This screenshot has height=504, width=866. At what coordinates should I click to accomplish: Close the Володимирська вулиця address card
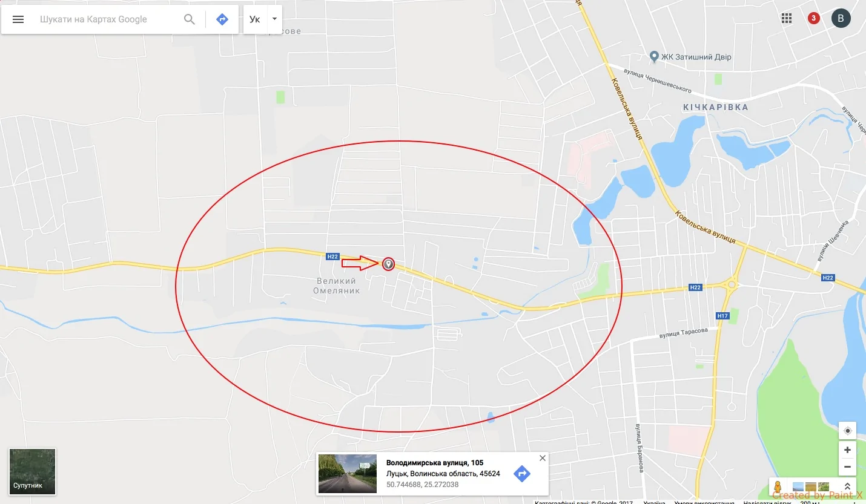click(543, 458)
